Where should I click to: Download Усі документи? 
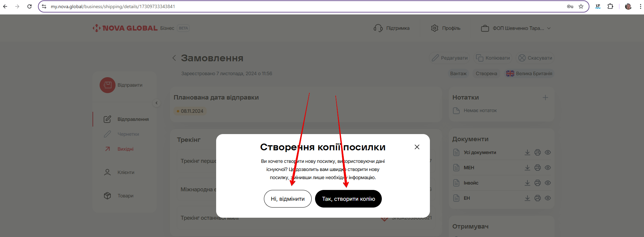tap(527, 152)
